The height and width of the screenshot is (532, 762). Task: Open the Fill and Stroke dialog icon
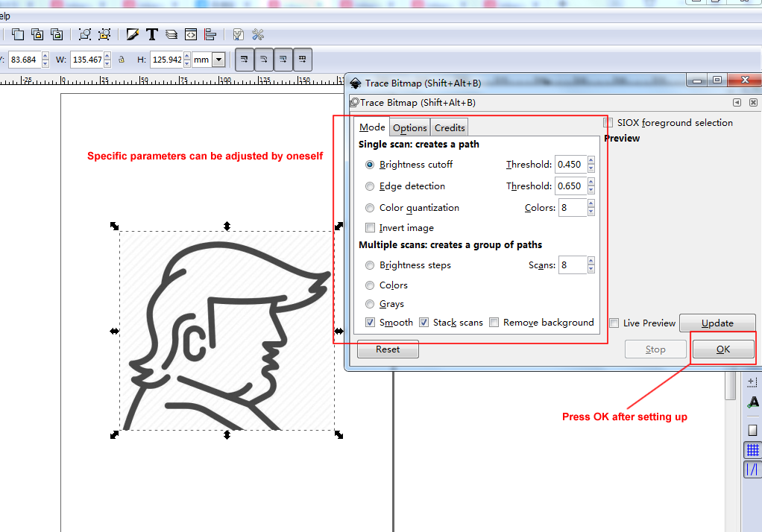(x=133, y=34)
